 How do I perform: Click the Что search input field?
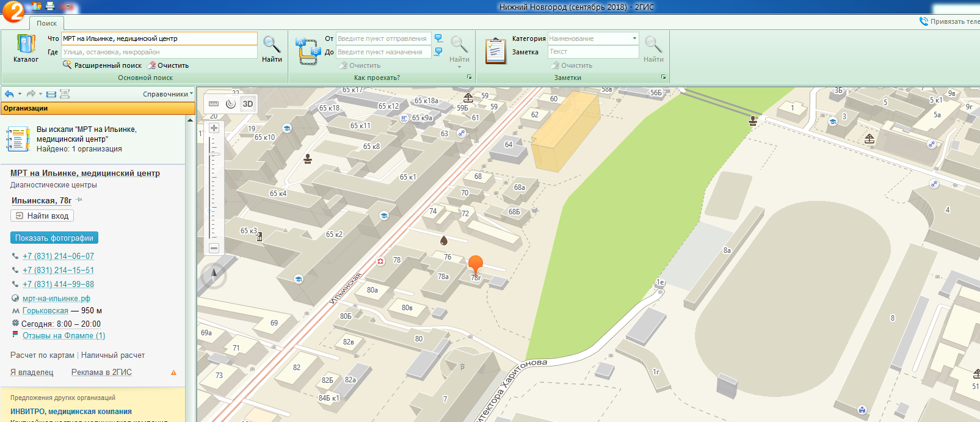click(159, 38)
